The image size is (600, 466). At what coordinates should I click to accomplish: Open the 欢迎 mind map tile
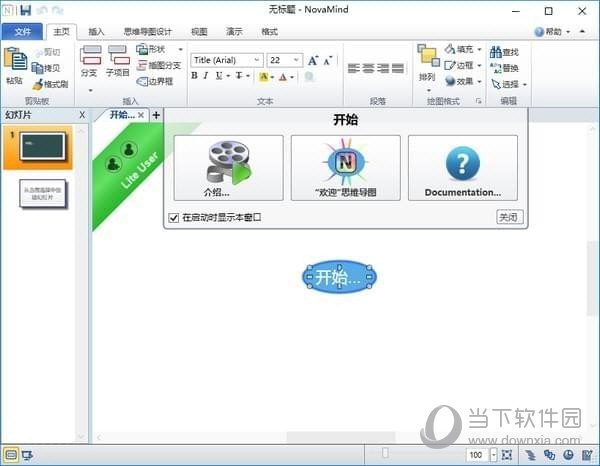[x=346, y=168]
